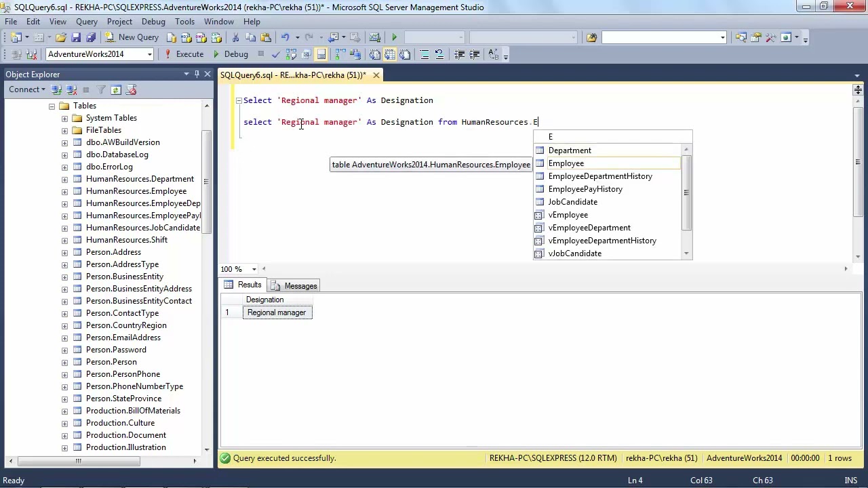Click the Database Engine Query icon
The image size is (868, 488).
(172, 37)
